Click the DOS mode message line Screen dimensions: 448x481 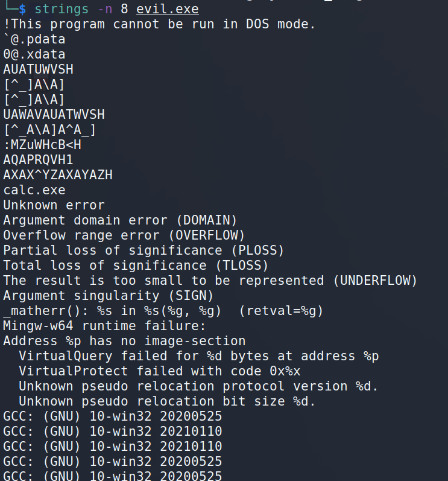(159, 24)
